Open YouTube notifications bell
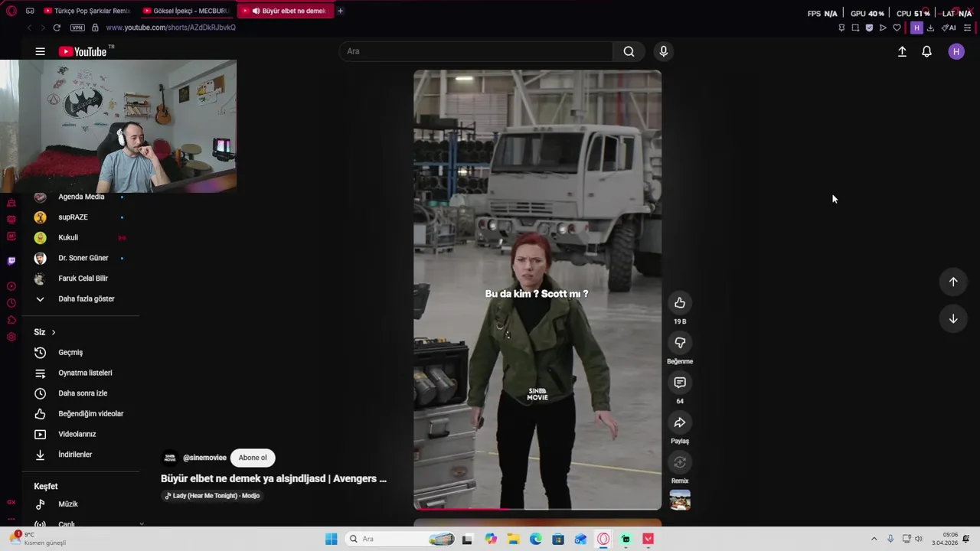 [926, 51]
